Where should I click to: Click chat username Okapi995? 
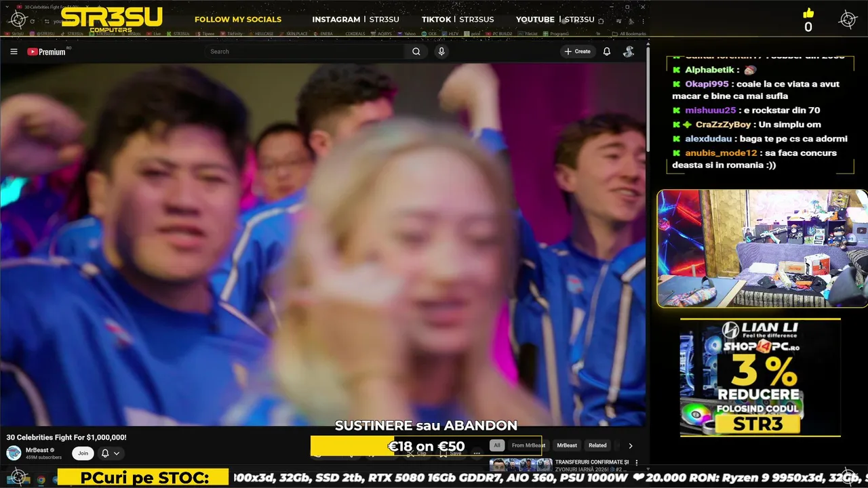(x=707, y=84)
